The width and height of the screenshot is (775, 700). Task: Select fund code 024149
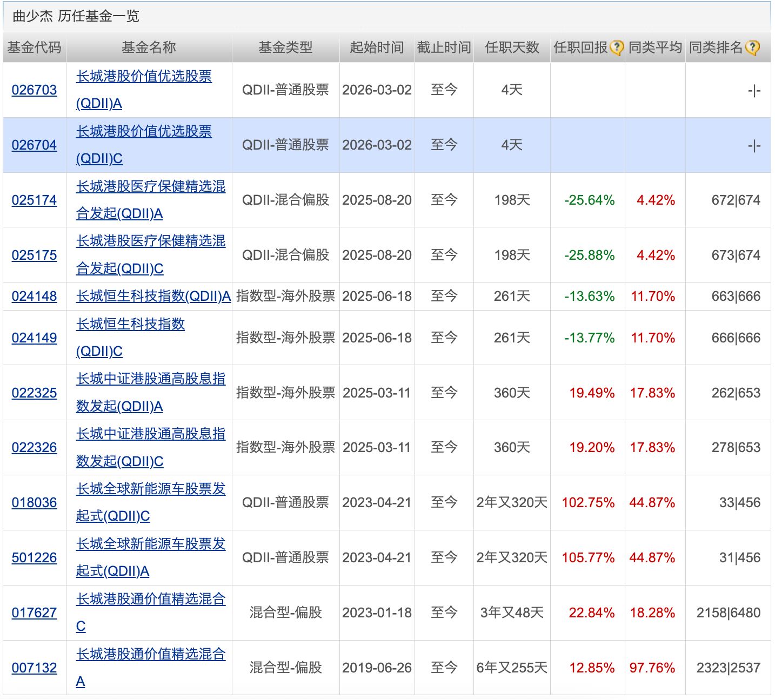click(x=34, y=338)
